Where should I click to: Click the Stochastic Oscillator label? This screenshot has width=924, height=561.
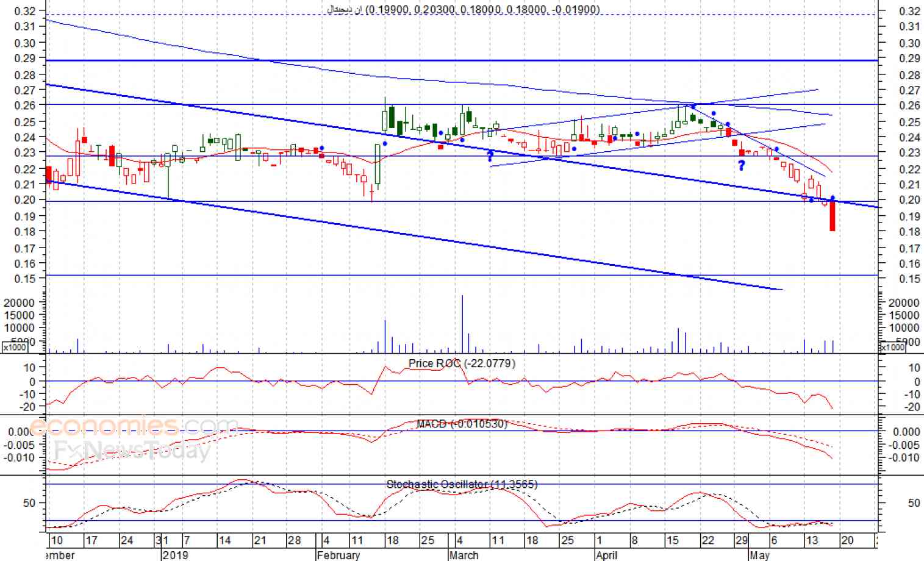(462, 484)
